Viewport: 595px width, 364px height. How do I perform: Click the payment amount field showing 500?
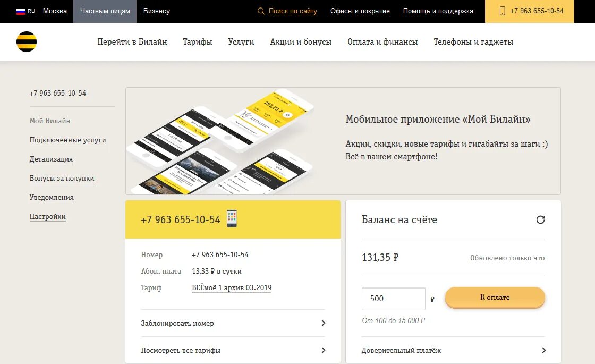(x=393, y=298)
